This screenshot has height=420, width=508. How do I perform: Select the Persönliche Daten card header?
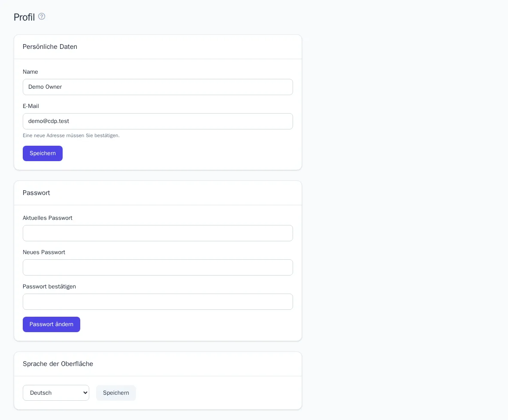point(50,47)
